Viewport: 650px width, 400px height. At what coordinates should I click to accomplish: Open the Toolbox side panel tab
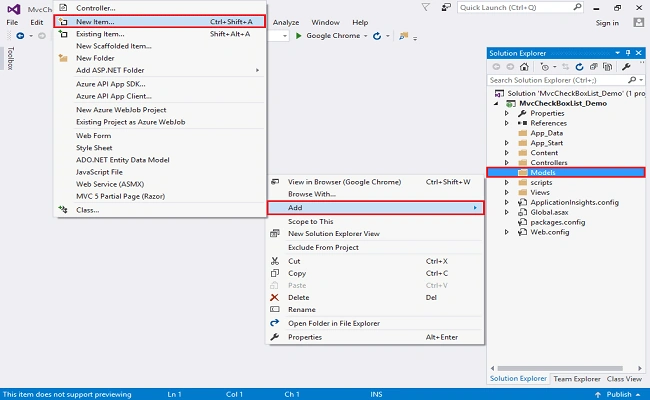point(11,58)
